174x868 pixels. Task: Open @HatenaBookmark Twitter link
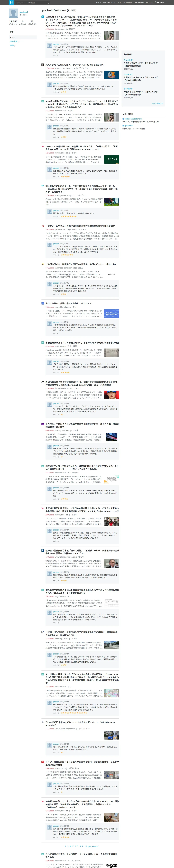133,119
